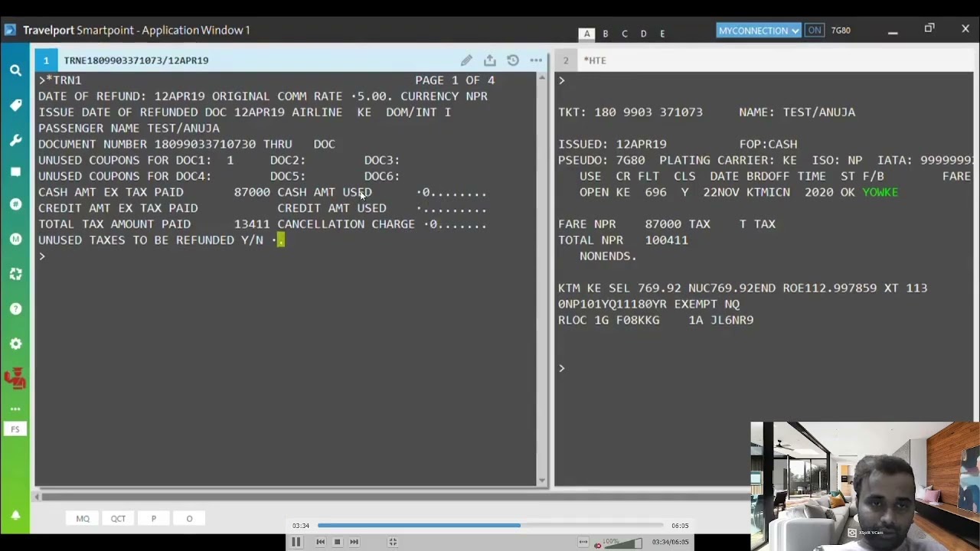
Task: Skip to previous track in player
Action: tap(320, 542)
